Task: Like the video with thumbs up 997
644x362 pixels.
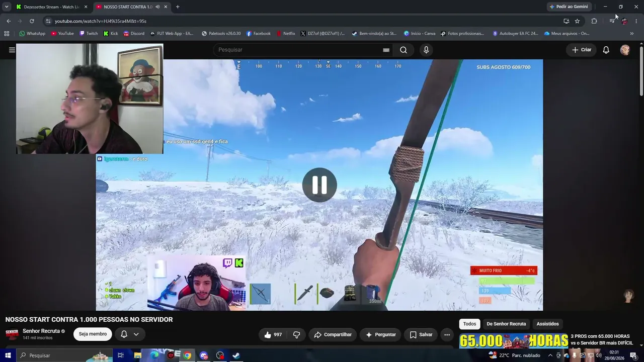Action: [x=273, y=335]
